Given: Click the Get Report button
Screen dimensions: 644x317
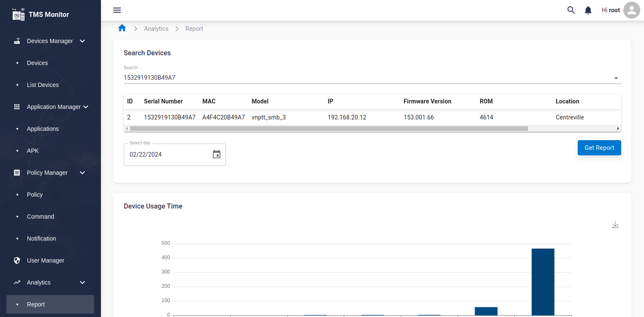Looking at the screenshot, I should click(x=599, y=148).
